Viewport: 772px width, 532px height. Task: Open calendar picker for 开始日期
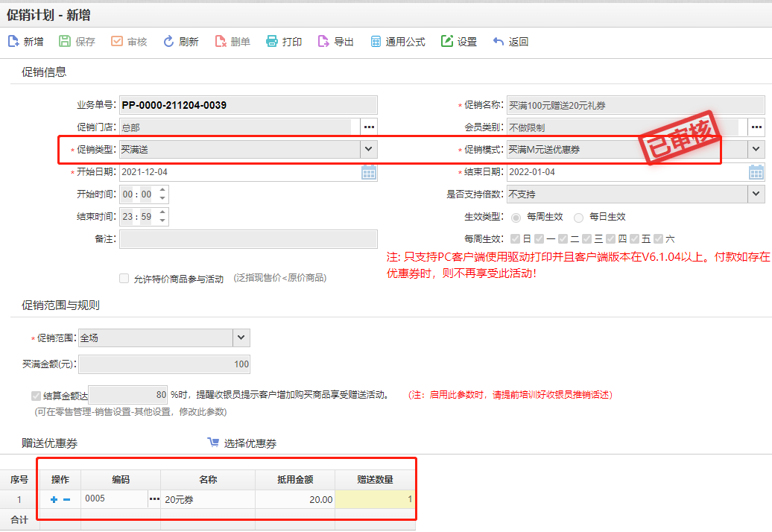click(x=369, y=172)
